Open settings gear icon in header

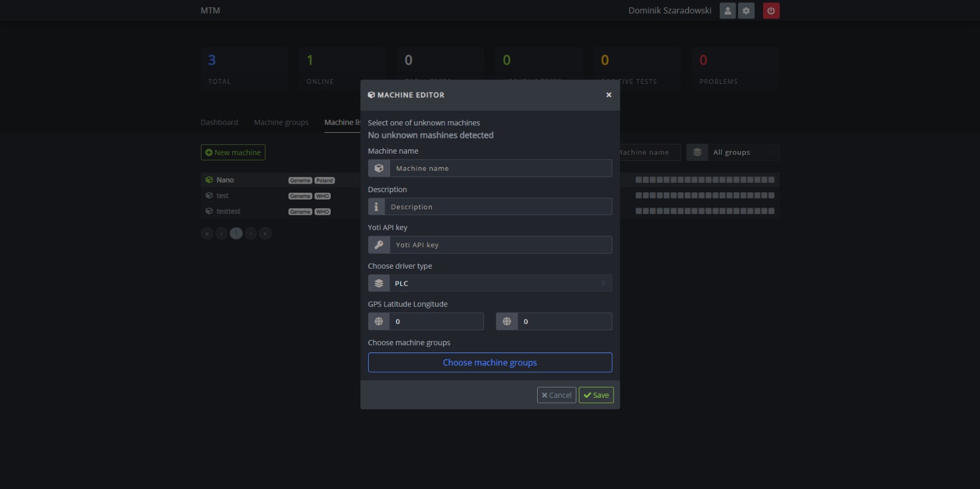click(746, 10)
